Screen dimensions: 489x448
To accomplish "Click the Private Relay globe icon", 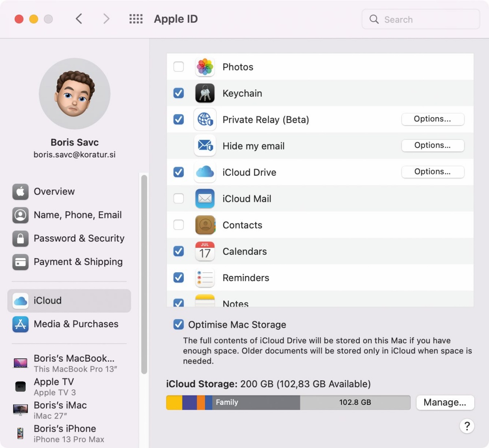I will pos(205,119).
